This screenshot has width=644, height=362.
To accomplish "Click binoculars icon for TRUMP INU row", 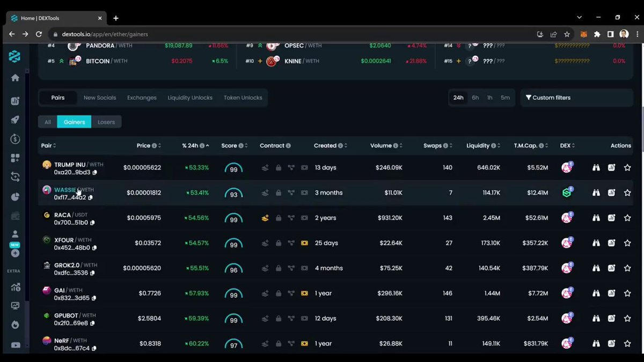I will click(596, 168).
